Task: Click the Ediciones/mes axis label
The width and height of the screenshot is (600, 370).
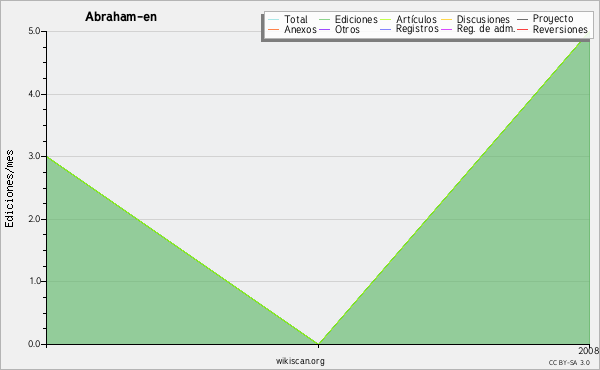Action: tap(9, 189)
